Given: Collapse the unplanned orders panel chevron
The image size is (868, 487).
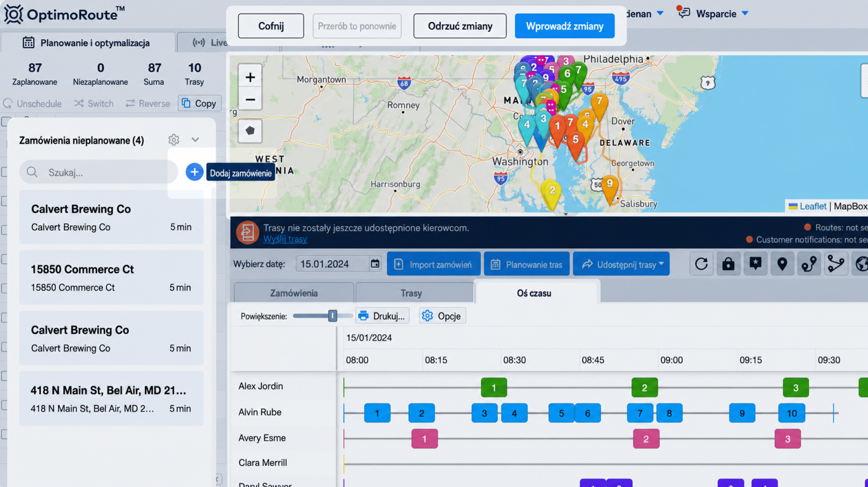Looking at the screenshot, I should coord(195,140).
